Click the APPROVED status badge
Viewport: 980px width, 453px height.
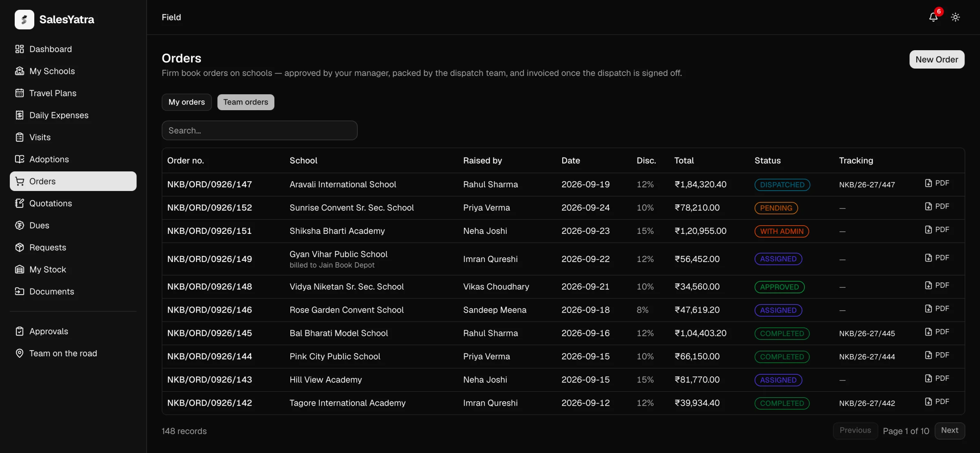[779, 287]
